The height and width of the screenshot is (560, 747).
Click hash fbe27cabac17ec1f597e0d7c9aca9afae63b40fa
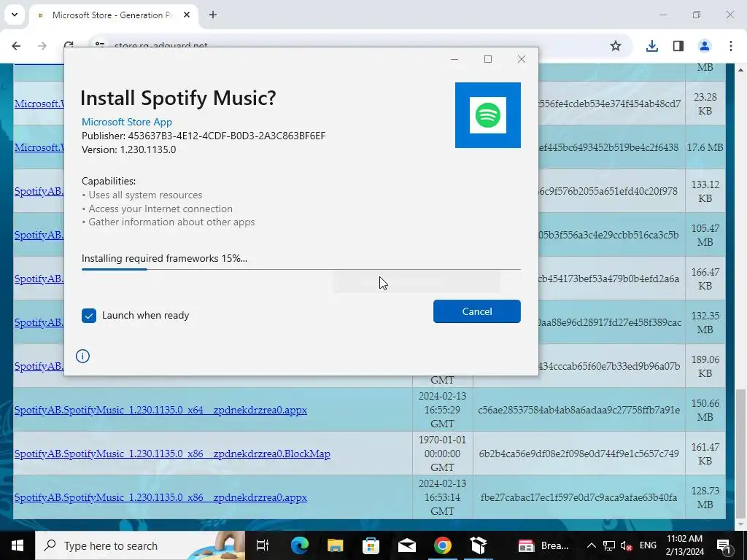coord(578,497)
